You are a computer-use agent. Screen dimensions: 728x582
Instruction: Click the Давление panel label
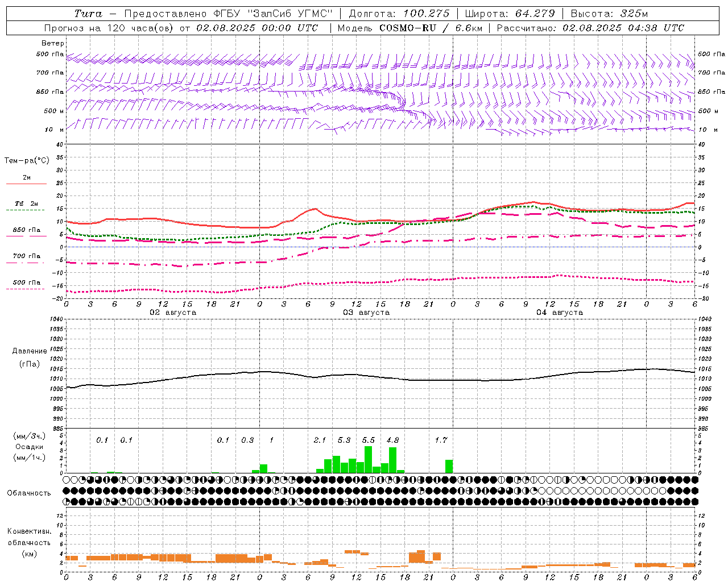click(30, 351)
